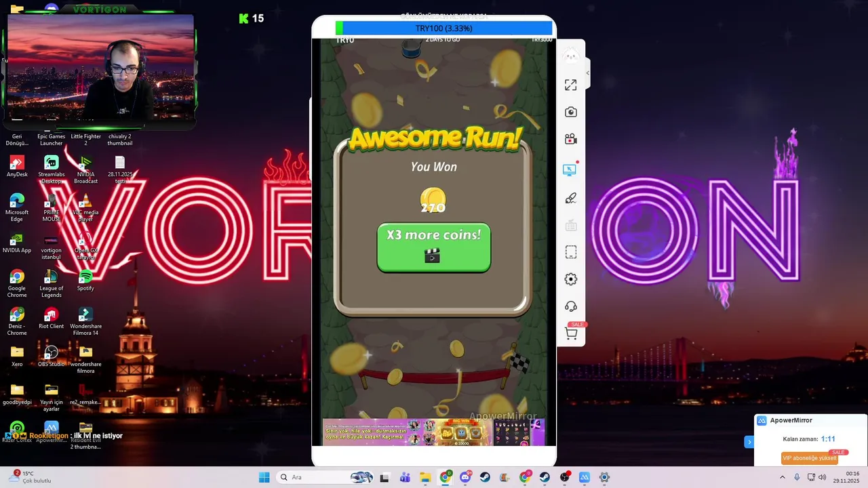Image resolution: width=868 pixels, height=488 pixels.
Task: Open Streamlabs Desktop shortcut
Action: pos(51,169)
